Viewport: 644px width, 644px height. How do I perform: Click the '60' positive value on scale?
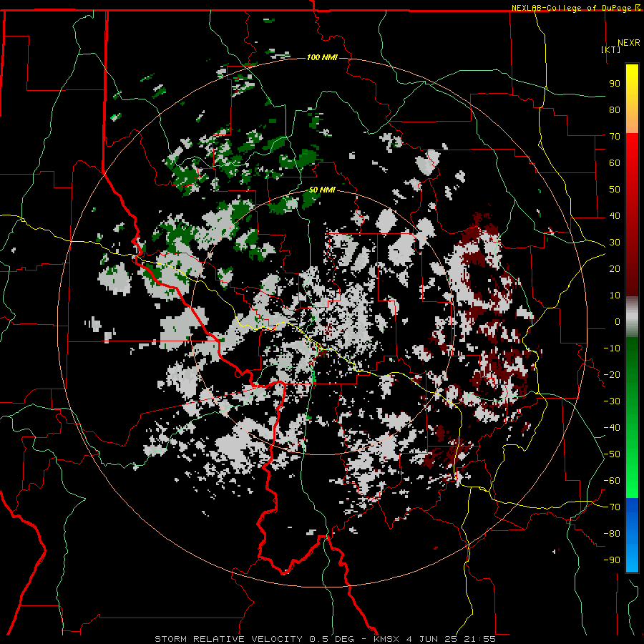[x=615, y=162]
